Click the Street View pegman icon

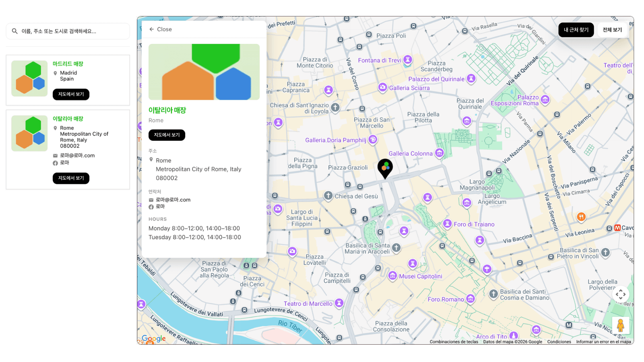[620, 325]
